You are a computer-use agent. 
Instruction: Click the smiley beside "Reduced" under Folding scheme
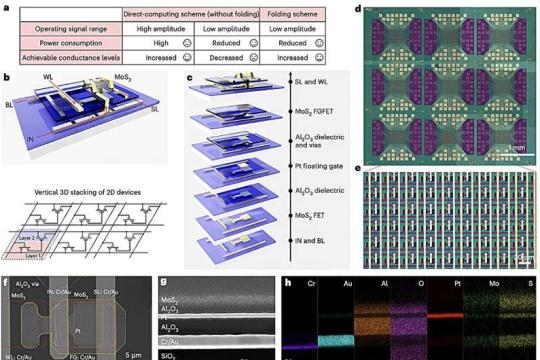[x=320, y=43]
